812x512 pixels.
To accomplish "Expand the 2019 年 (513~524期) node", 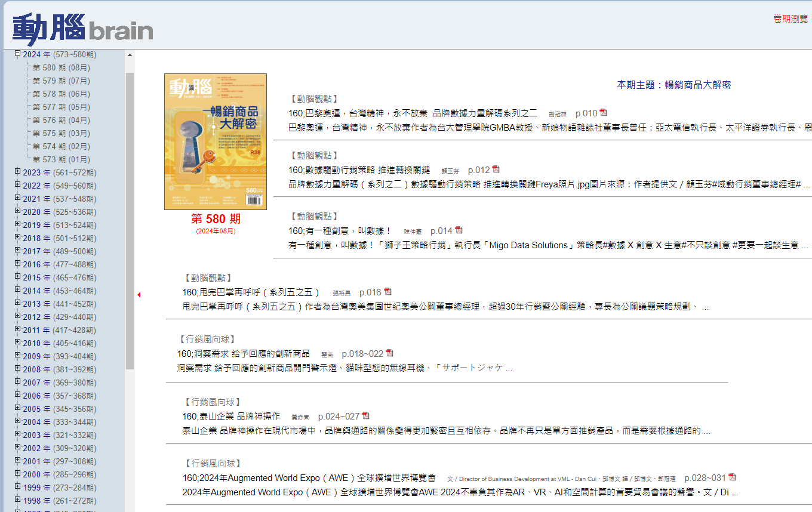I will [x=18, y=224].
